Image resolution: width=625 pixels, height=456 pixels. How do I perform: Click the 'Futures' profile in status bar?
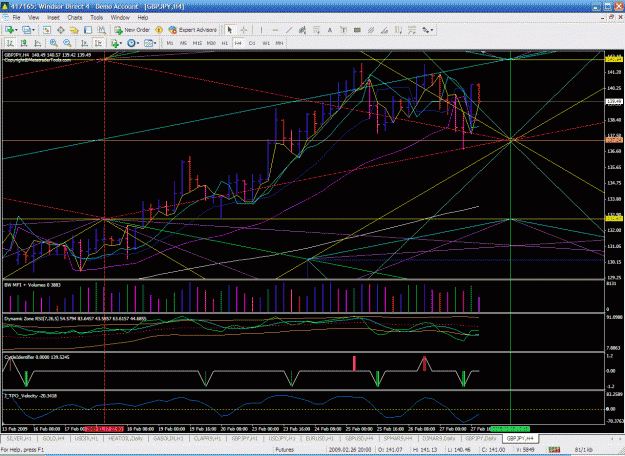coord(285,450)
